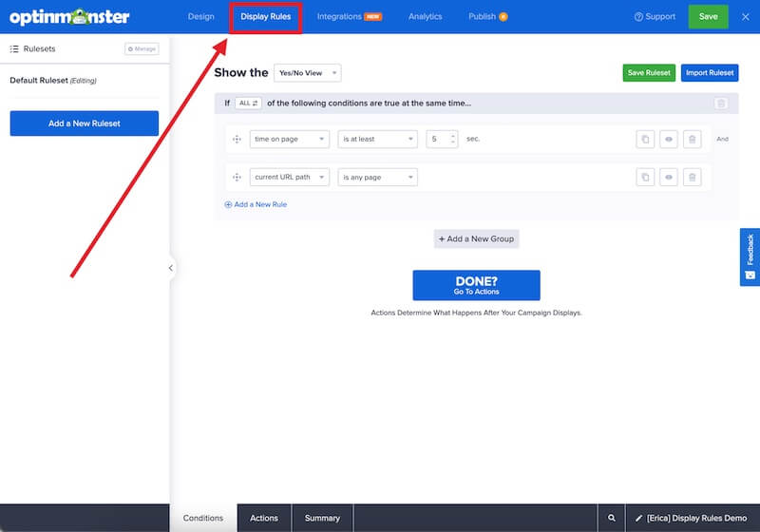Open the Feedback side tab
The width and height of the screenshot is (760, 532).
(750, 256)
